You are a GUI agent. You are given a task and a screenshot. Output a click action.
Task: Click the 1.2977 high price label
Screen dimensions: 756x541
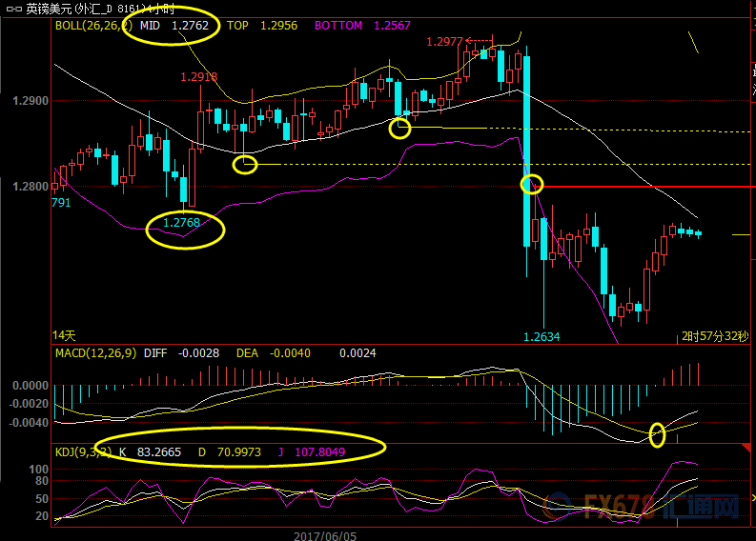444,41
